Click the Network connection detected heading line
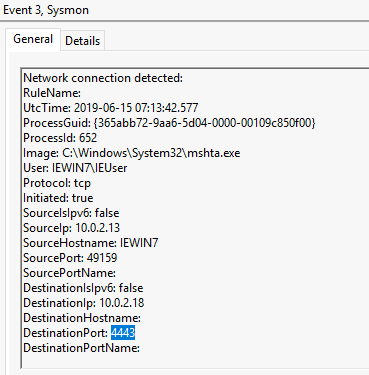Screen dimensions: 369x375 point(103,78)
